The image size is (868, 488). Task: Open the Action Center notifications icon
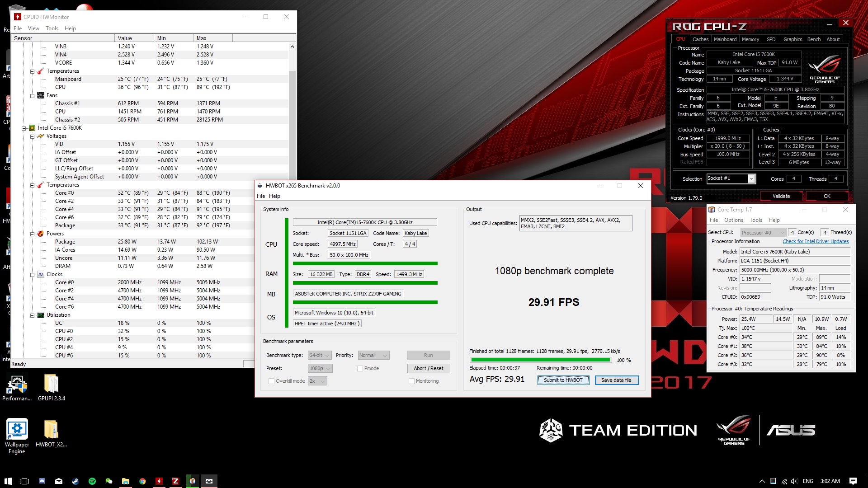(x=853, y=481)
